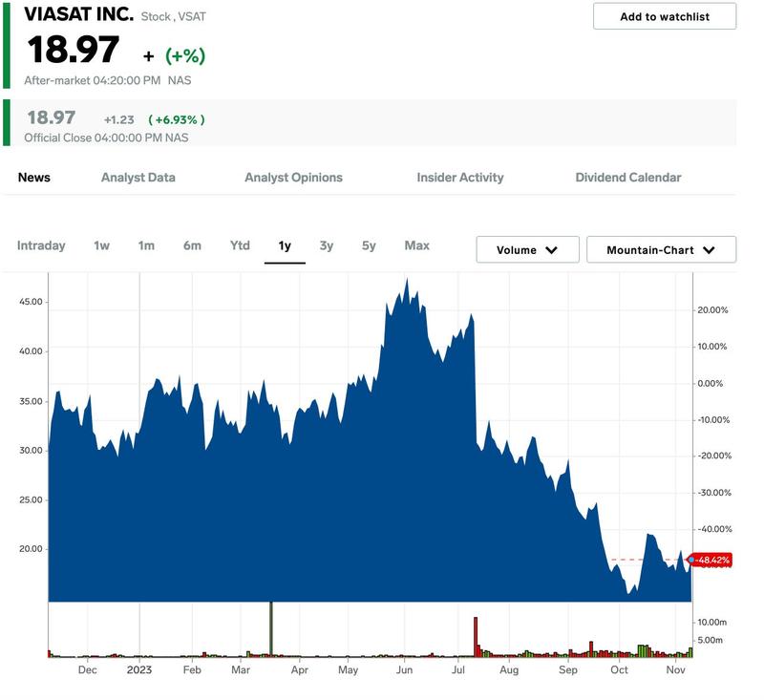Switch to Analyst Data tab
764x700 pixels.
(x=138, y=178)
